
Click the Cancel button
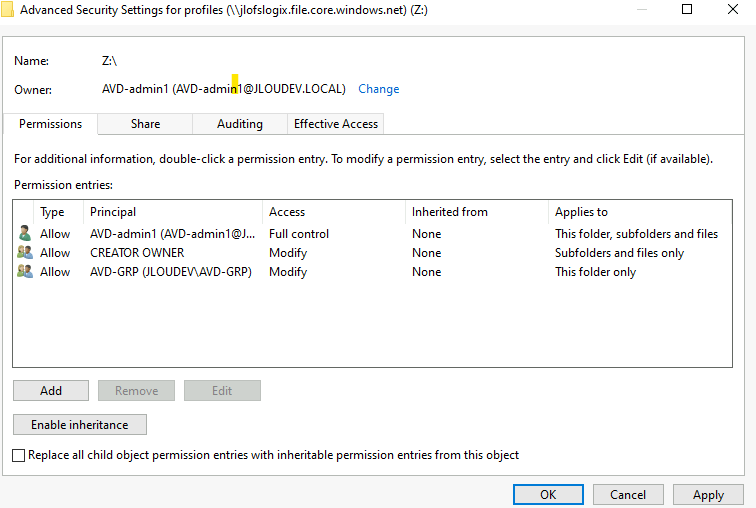point(628,495)
